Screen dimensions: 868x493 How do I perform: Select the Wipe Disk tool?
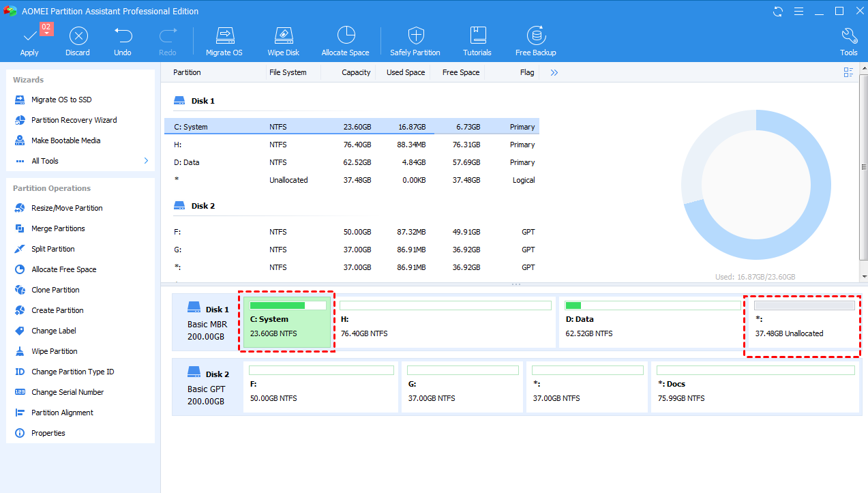click(x=283, y=40)
